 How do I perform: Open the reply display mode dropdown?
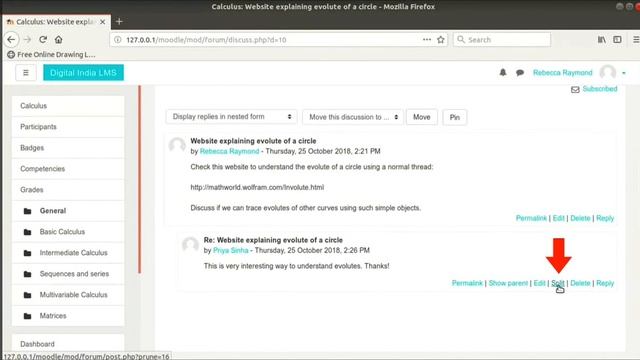point(231,117)
